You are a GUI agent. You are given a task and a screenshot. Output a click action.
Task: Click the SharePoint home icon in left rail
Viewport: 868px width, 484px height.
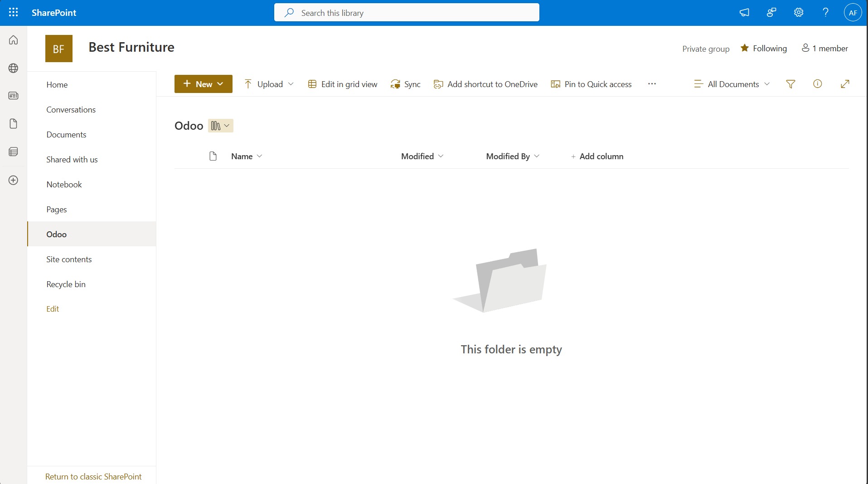pyautogui.click(x=14, y=40)
